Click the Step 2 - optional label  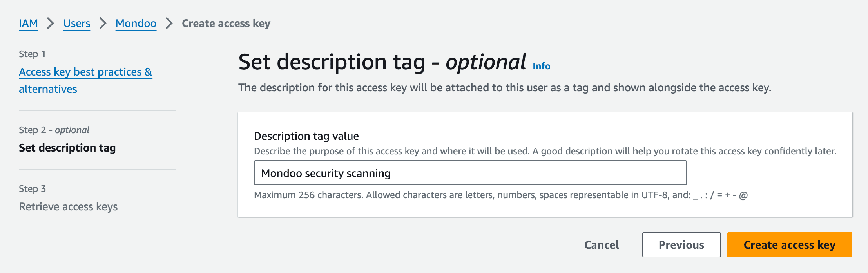(x=54, y=130)
